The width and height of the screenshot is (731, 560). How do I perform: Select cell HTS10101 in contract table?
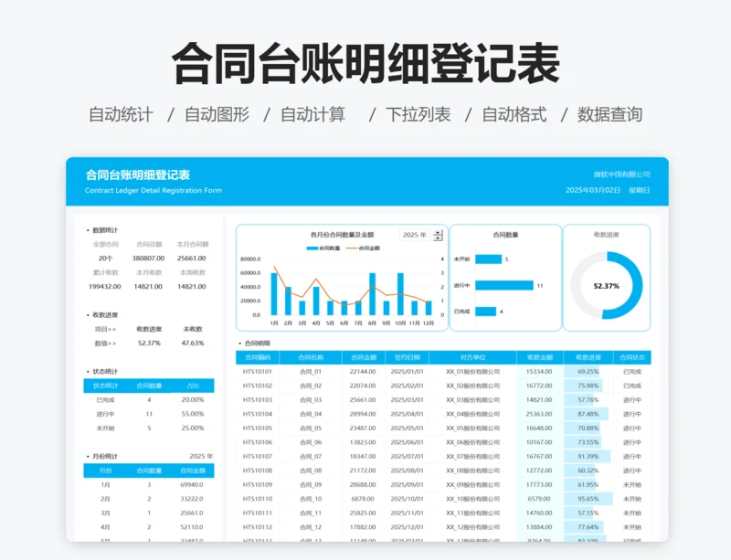tap(258, 372)
